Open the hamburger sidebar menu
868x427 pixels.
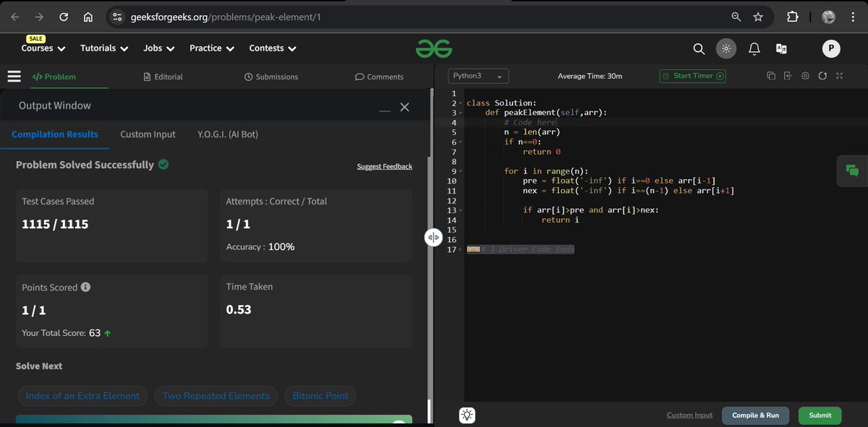click(14, 76)
